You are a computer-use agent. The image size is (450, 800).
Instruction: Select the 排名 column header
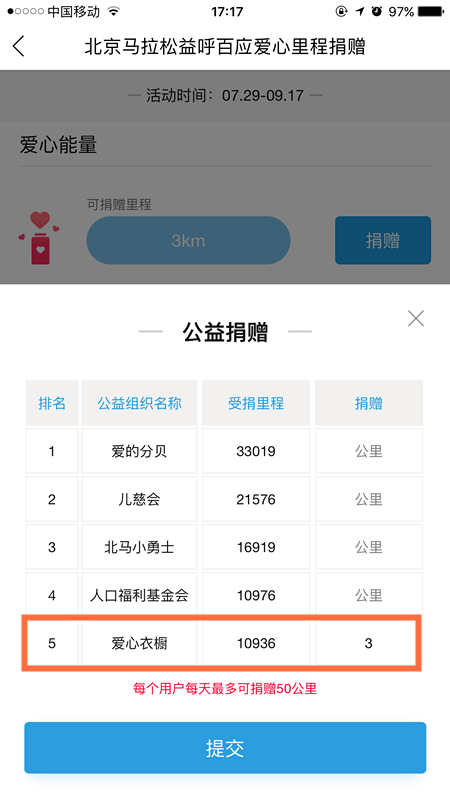tap(52, 403)
